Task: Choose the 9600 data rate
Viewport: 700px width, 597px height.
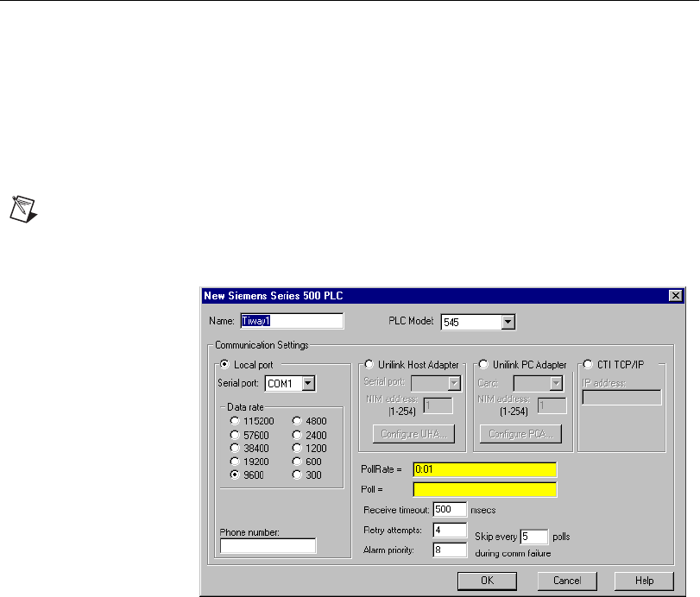Action: tap(235, 474)
